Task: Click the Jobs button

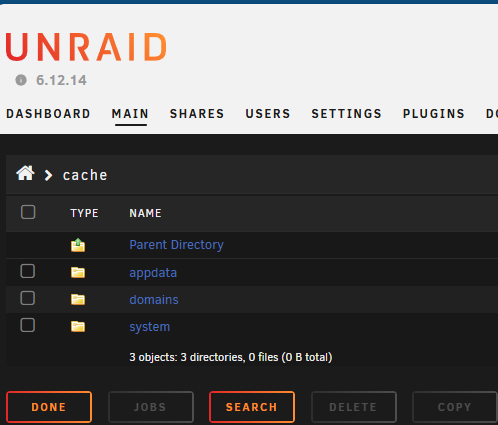Action: coord(151,407)
